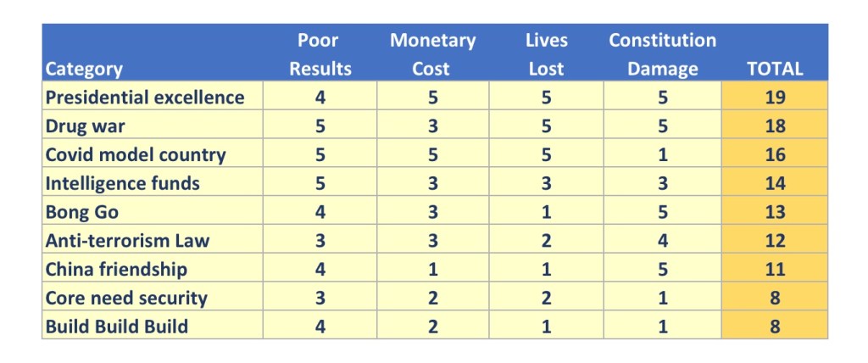Screen dimensions: 868x363
Task: Select the total cell showing 19
Action: pyautogui.click(x=774, y=98)
